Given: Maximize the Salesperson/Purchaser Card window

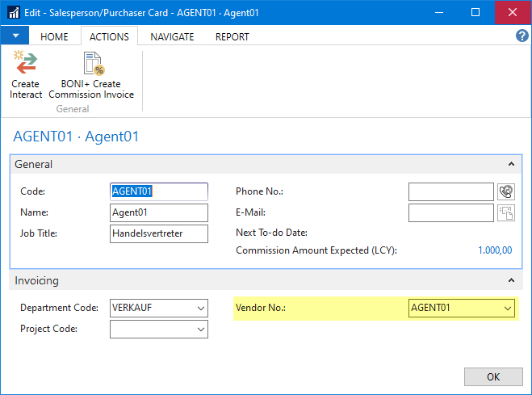Looking at the screenshot, I should [475, 13].
